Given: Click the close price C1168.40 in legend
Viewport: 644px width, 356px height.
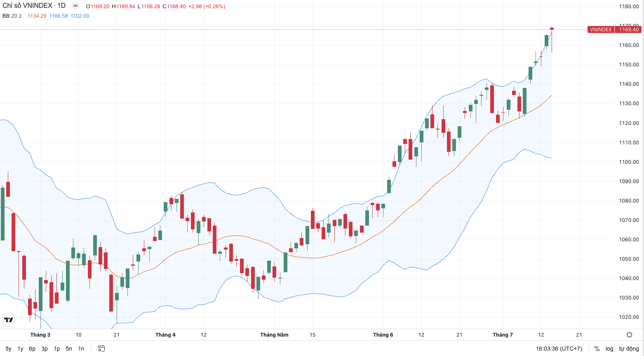Looking at the screenshot, I should 174,7.
